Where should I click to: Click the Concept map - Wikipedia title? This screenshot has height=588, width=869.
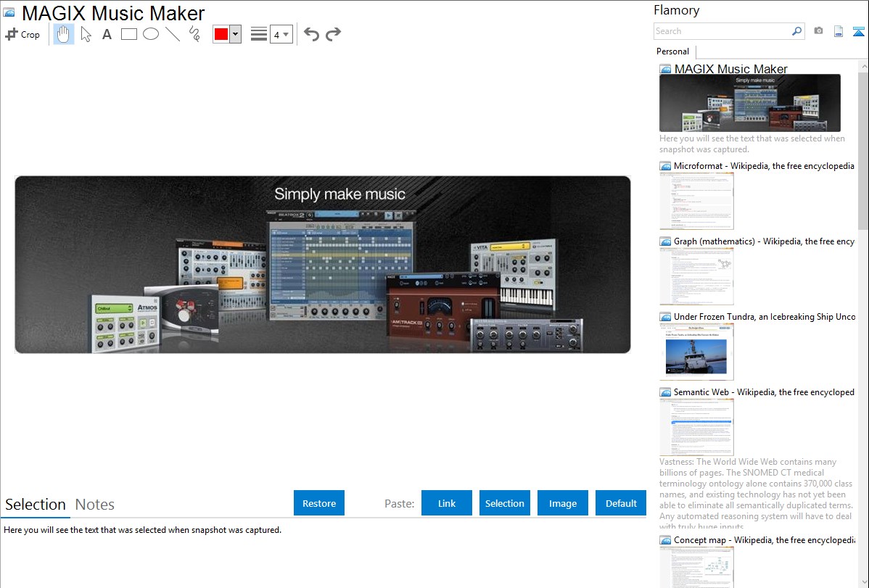pyautogui.click(x=764, y=539)
